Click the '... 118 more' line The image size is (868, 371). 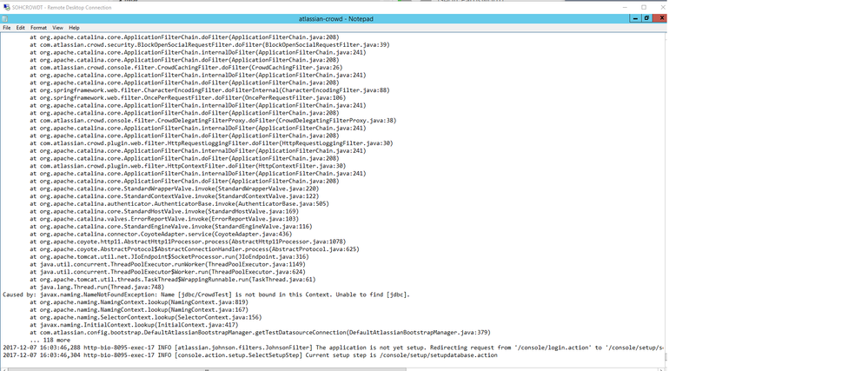50,340
